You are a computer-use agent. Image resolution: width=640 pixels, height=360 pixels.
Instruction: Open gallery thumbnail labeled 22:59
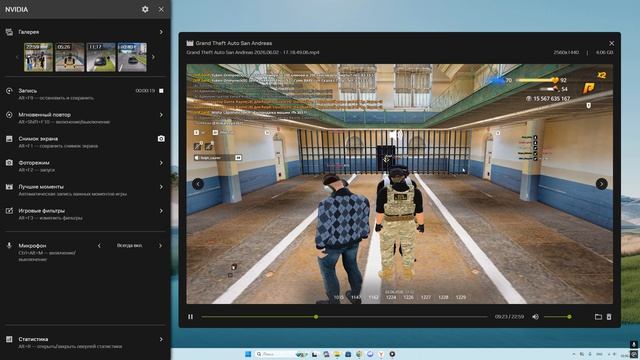click(38, 57)
